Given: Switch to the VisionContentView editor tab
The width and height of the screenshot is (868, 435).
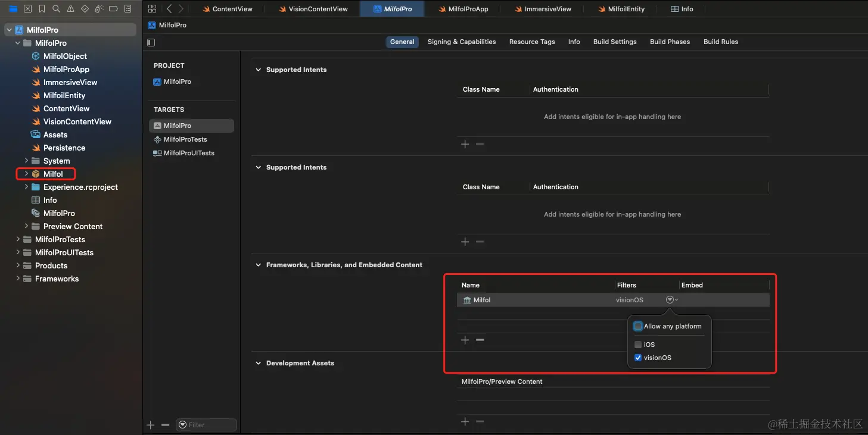Looking at the screenshot, I should tap(313, 9).
